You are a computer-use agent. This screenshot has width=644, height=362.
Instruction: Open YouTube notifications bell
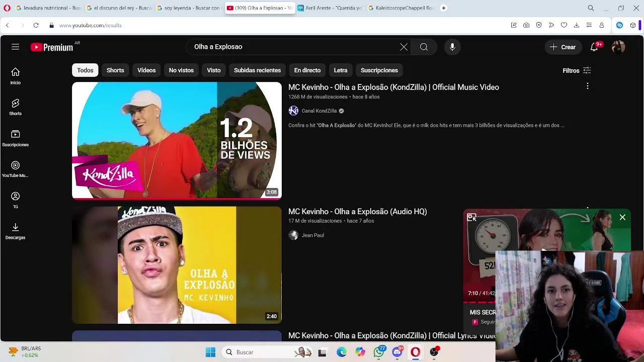tap(594, 47)
